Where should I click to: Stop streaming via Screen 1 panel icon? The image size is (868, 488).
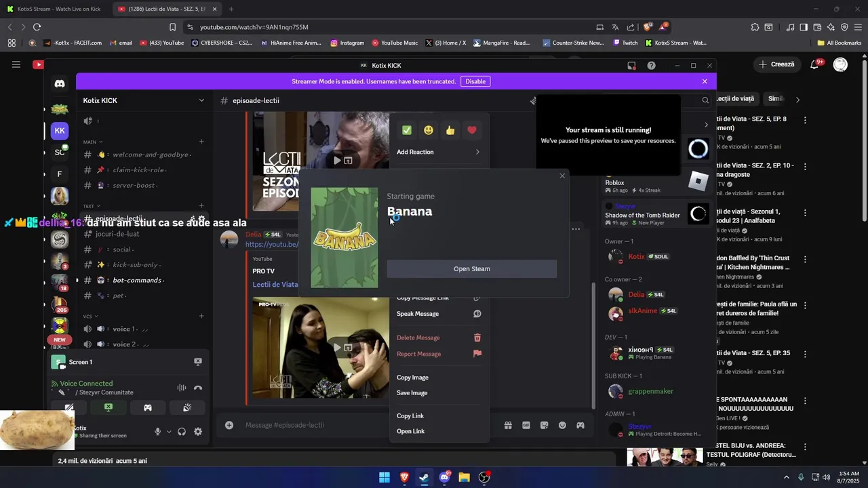pyautogui.click(x=198, y=362)
